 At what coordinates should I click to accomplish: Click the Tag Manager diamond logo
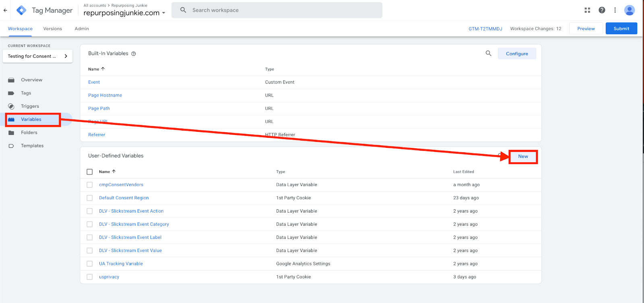click(21, 10)
